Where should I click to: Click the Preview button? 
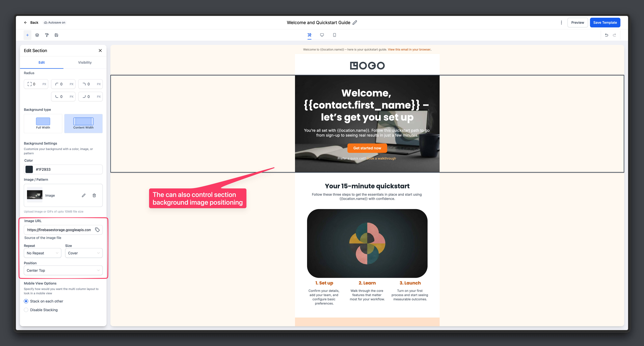(x=577, y=23)
